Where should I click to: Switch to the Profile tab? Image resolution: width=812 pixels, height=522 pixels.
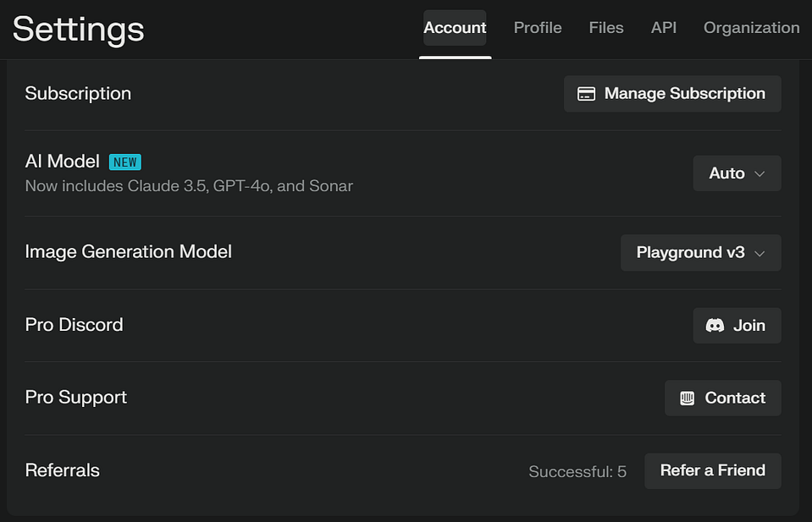pyautogui.click(x=538, y=28)
